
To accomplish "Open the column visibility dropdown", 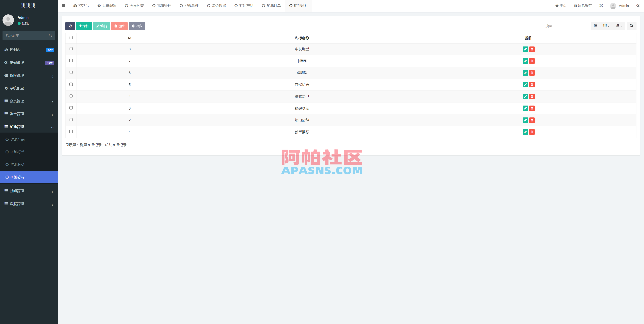I will click(606, 26).
